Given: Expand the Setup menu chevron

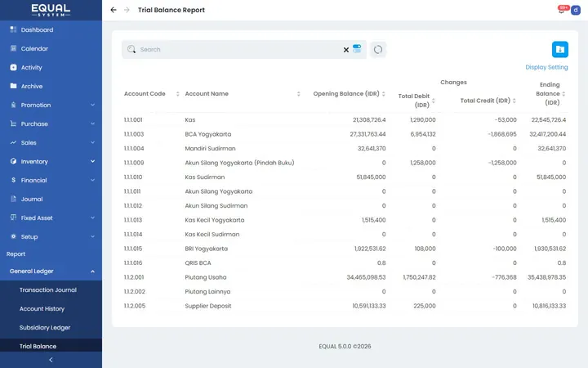Looking at the screenshot, I should click(x=92, y=236).
